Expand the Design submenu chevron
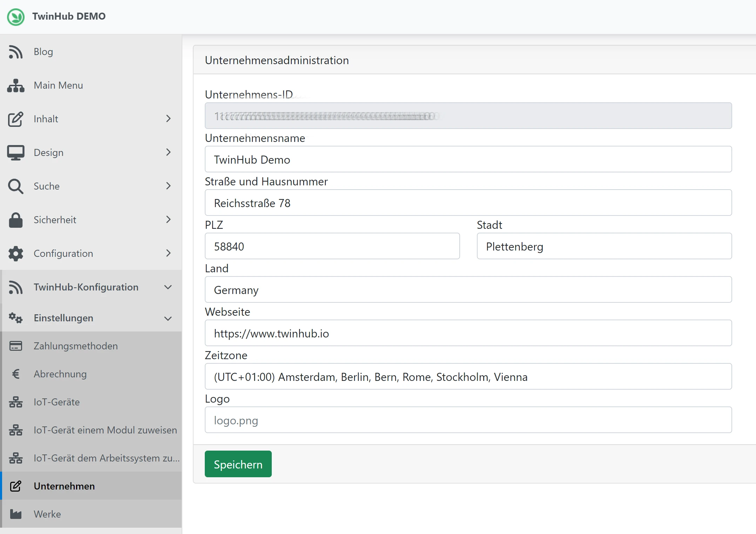Screen dimensions: 756x534 click(168, 152)
